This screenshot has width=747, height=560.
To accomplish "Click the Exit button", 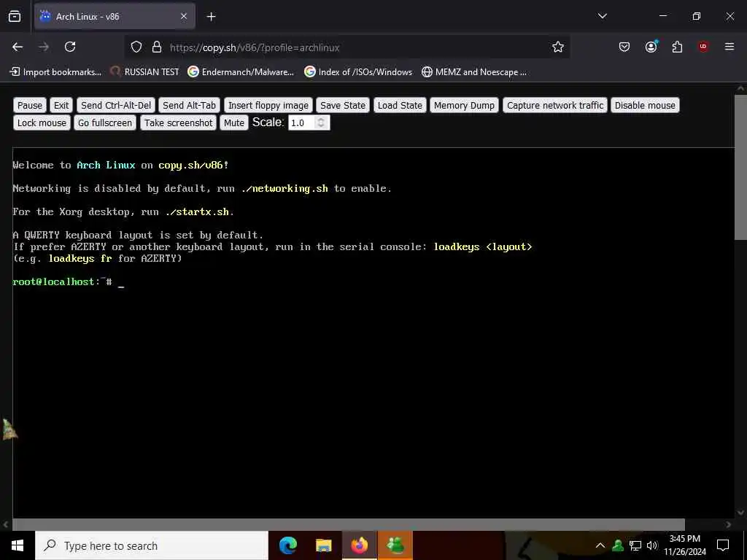I will tap(61, 105).
